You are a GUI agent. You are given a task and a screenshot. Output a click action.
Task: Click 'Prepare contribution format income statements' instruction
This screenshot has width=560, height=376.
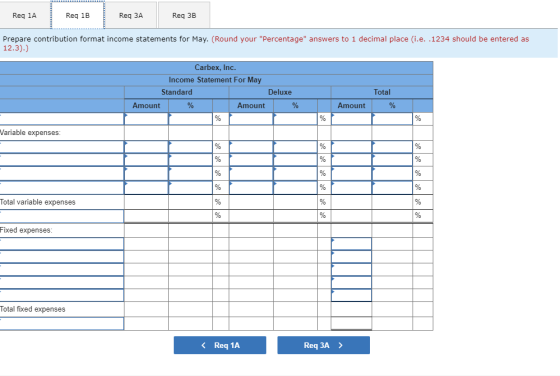[105, 39]
